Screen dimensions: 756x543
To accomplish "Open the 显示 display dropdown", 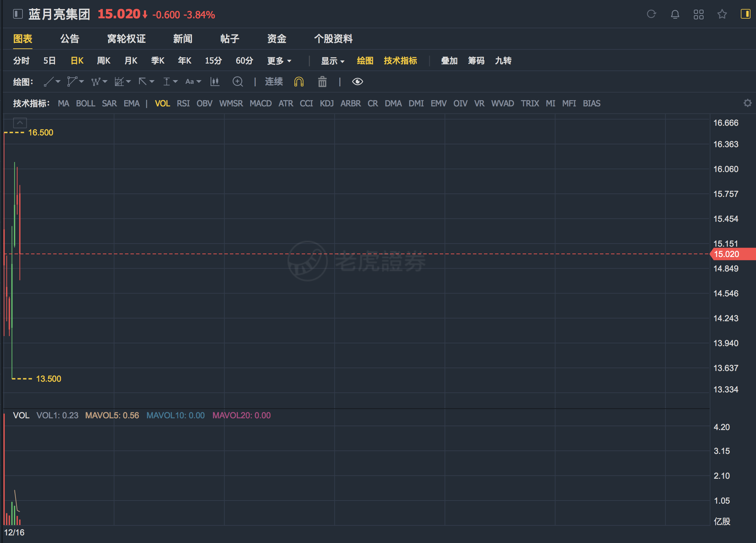I will pos(333,61).
